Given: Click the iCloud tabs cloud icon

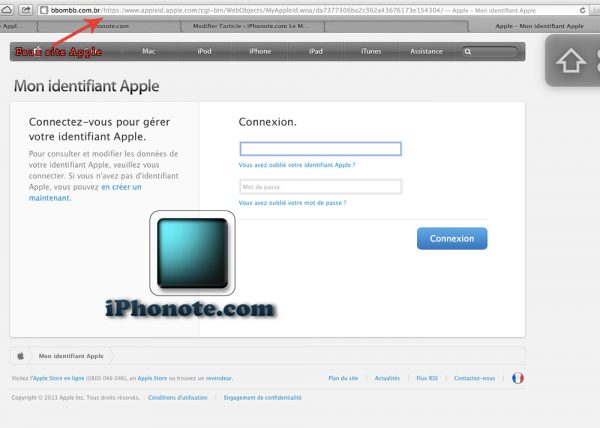Looking at the screenshot, I should click(x=6, y=10).
